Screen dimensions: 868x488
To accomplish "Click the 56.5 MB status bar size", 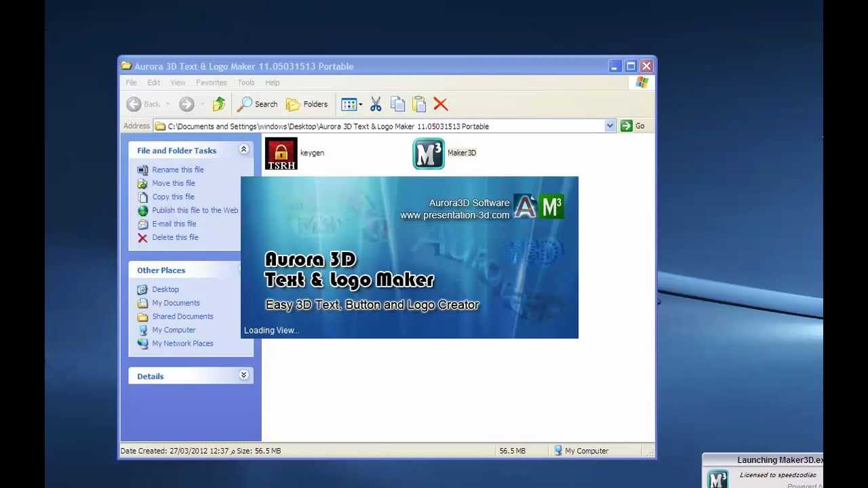I will click(512, 451).
